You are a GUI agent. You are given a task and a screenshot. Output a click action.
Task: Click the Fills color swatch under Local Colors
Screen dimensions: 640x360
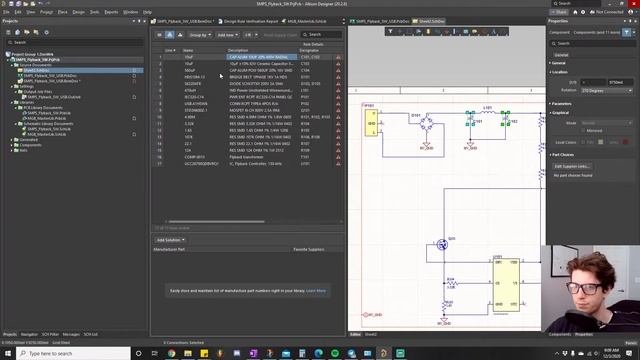(x=600, y=142)
